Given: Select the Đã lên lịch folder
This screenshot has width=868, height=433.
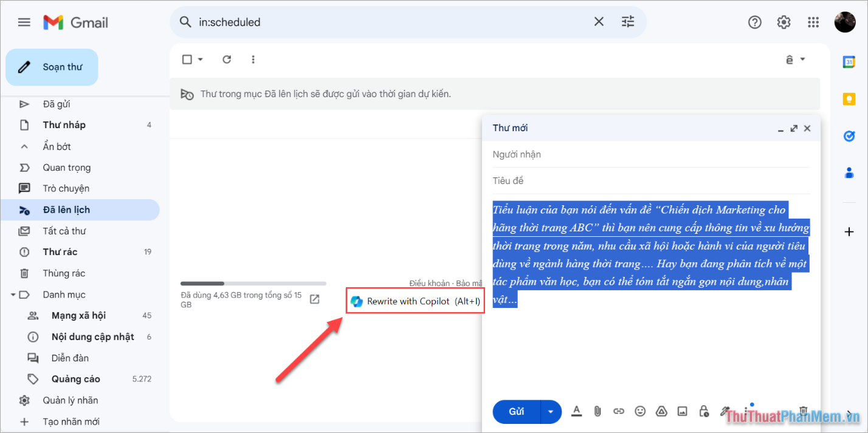Looking at the screenshot, I should point(80,210).
